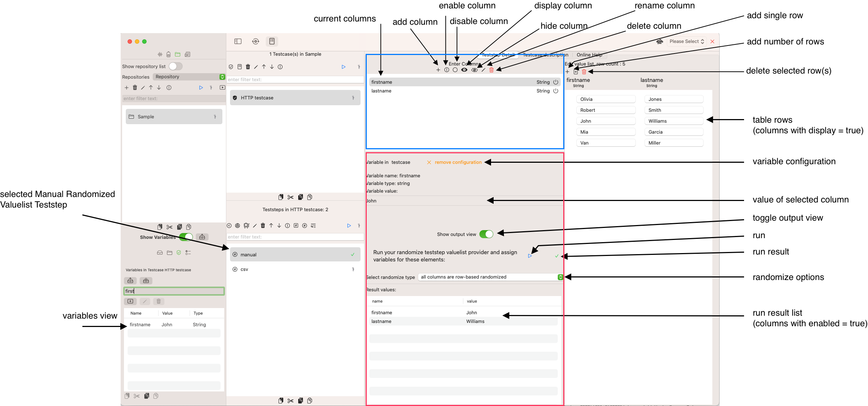This screenshot has width=868, height=406.
Task: Select the Teststep Detail tab
Action: pos(497,54)
